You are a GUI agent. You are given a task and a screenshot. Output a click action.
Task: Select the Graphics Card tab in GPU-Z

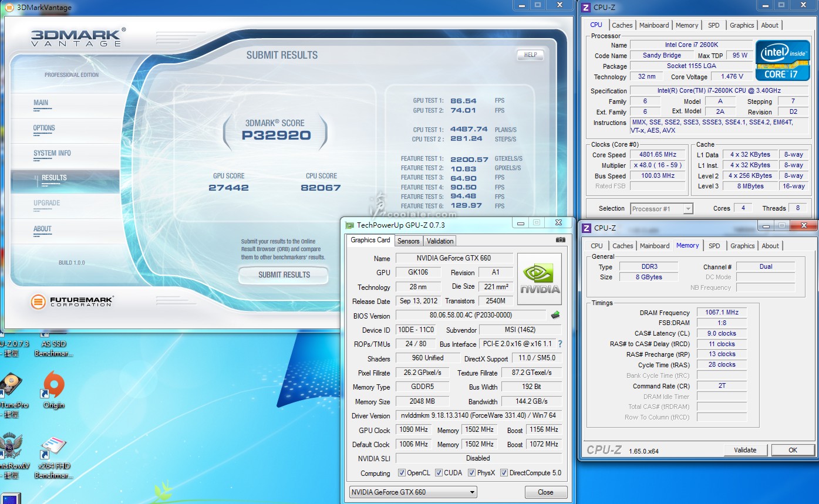click(370, 240)
